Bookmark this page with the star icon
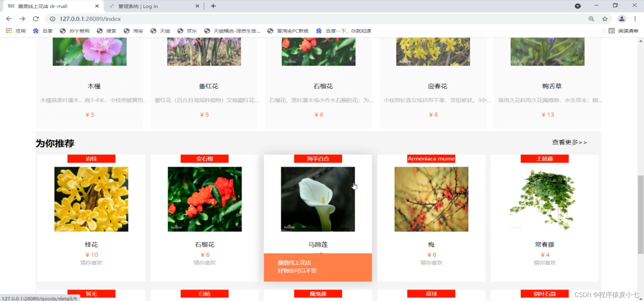The height and width of the screenshot is (301, 644). 605,19
